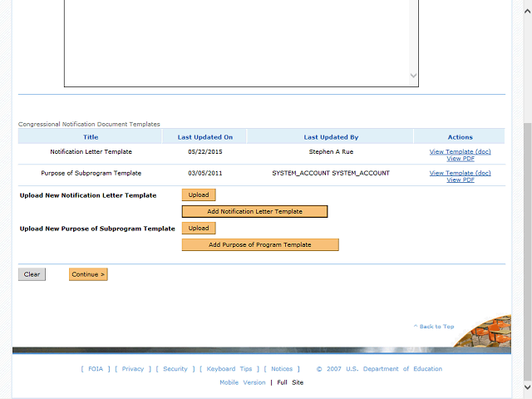Open the Security footer link
The width and height of the screenshot is (532, 399).
point(175,369)
